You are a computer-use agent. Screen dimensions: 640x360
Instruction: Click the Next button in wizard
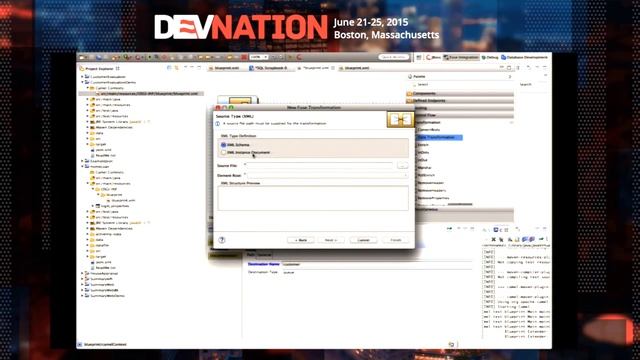tap(331, 240)
